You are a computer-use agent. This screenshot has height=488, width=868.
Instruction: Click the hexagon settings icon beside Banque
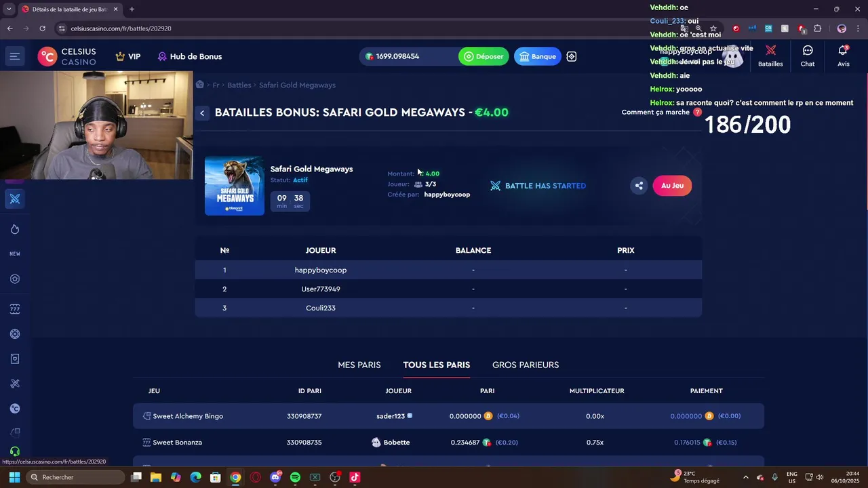(x=572, y=56)
